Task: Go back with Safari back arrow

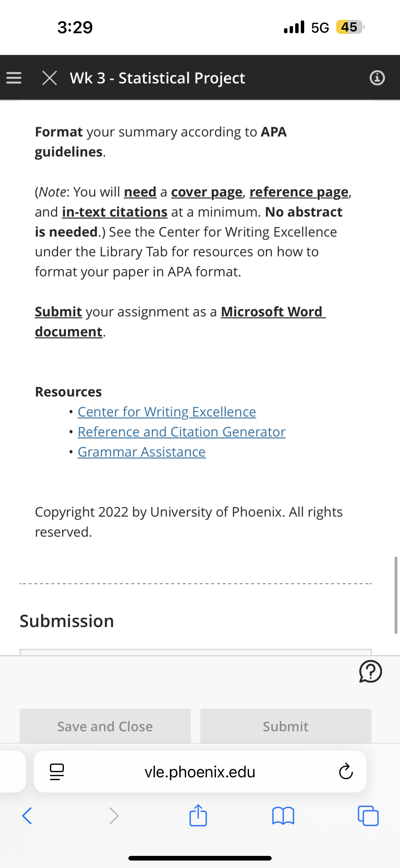Action: point(27,816)
